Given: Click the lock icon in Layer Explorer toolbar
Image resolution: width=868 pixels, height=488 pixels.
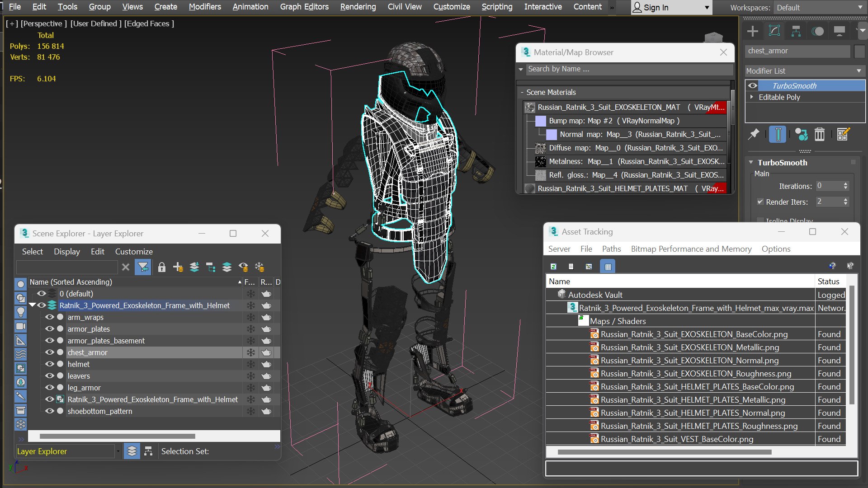Looking at the screenshot, I should [161, 267].
